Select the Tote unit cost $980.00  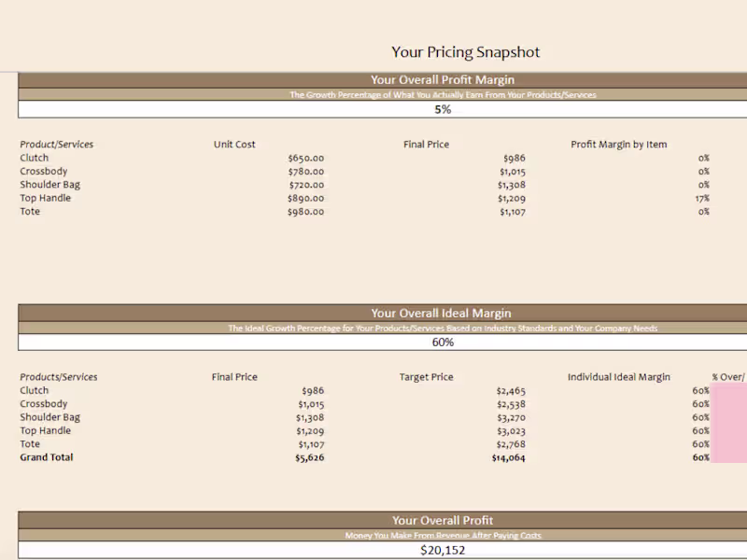pyautogui.click(x=306, y=212)
